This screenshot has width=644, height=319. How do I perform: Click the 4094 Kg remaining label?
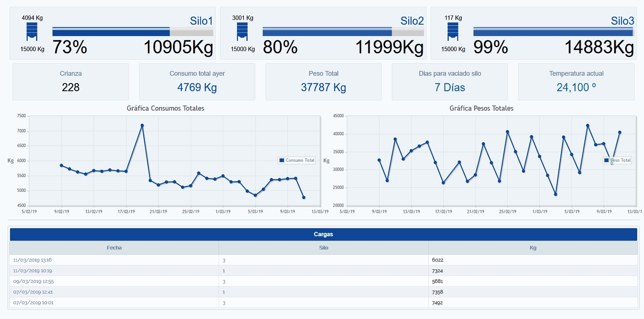click(x=32, y=18)
